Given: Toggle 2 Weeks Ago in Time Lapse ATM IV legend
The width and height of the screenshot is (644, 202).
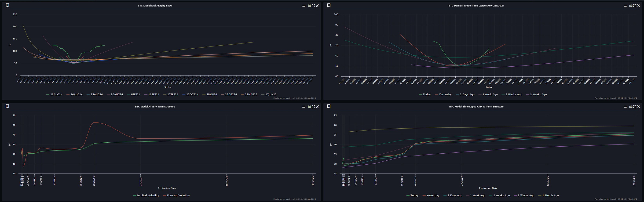Looking at the screenshot, I should (499, 196).
